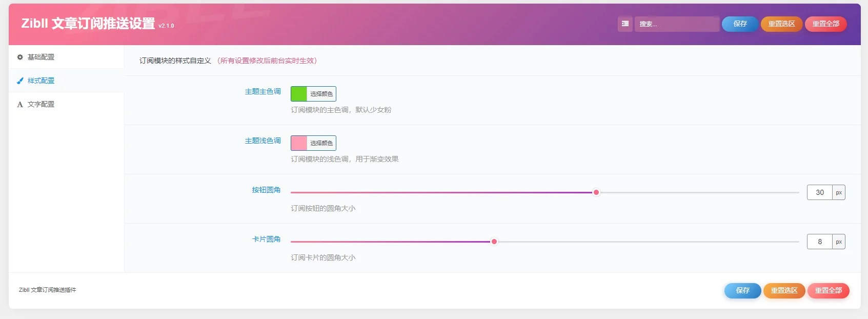868x319 pixels.
Task: Click the bottom blue 保存 button
Action: click(742, 291)
